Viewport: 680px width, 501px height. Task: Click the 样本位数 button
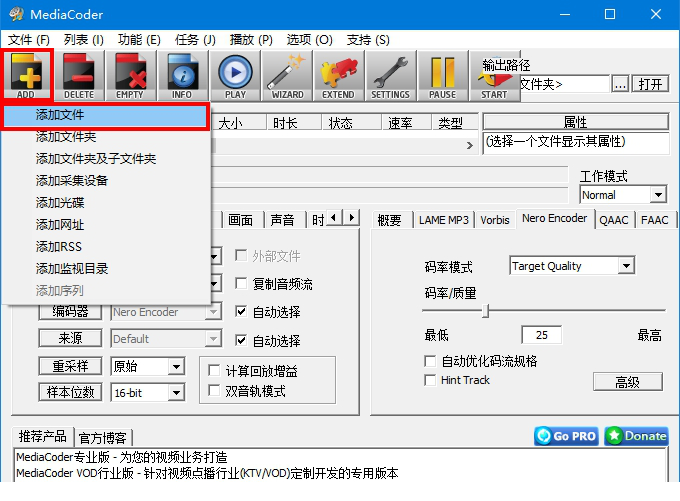coord(70,393)
